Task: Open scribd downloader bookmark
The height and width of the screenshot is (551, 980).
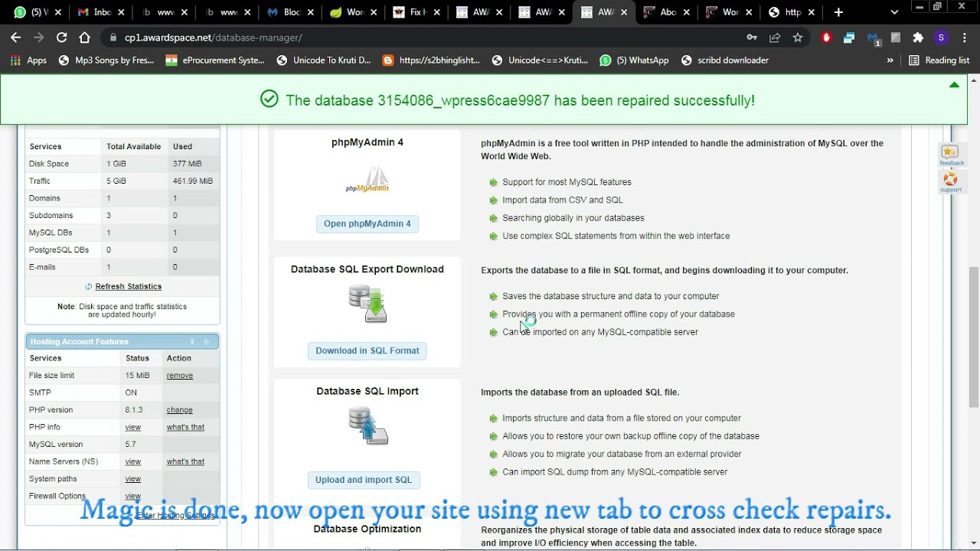Action: 724,60
